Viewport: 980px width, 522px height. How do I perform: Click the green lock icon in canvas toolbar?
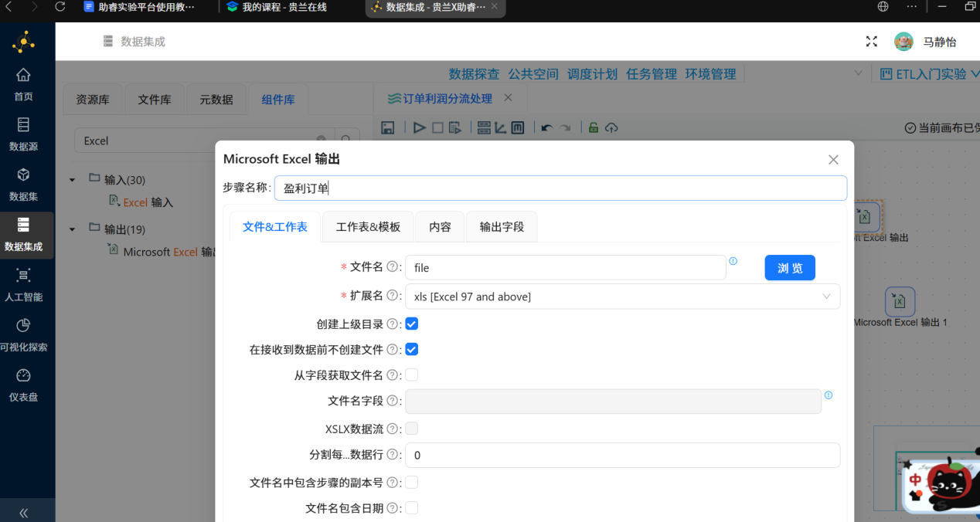click(x=594, y=127)
